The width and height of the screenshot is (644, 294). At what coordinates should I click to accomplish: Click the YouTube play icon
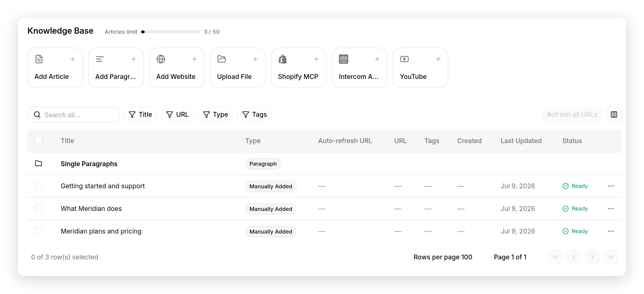(404, 59)
